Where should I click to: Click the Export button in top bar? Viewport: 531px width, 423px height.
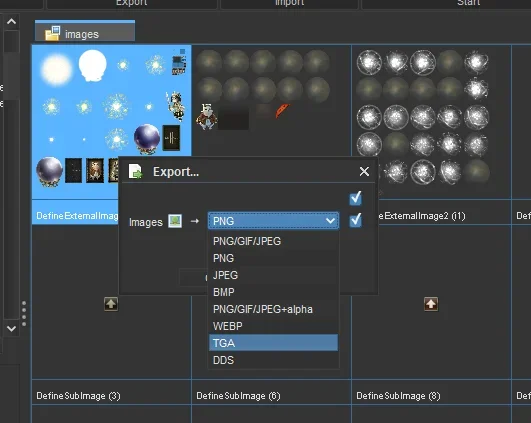tap(131, 3)
